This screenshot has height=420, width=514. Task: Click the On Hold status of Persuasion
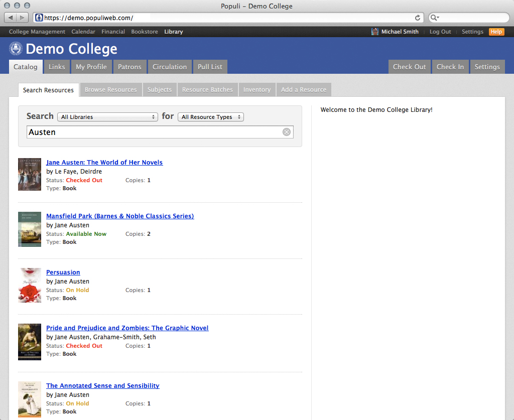(x=77, y=290)
